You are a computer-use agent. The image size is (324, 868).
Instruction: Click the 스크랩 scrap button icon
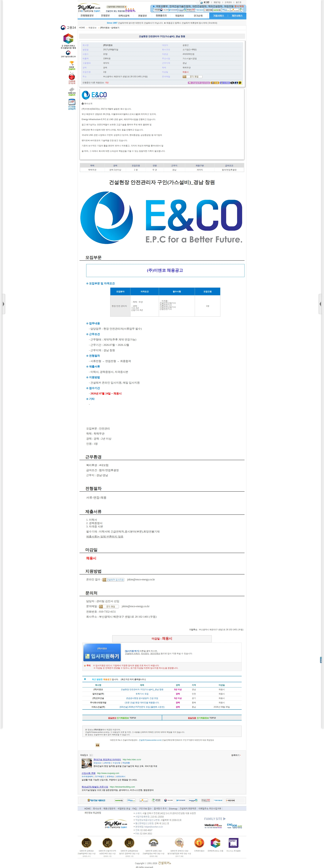(225, 83)
